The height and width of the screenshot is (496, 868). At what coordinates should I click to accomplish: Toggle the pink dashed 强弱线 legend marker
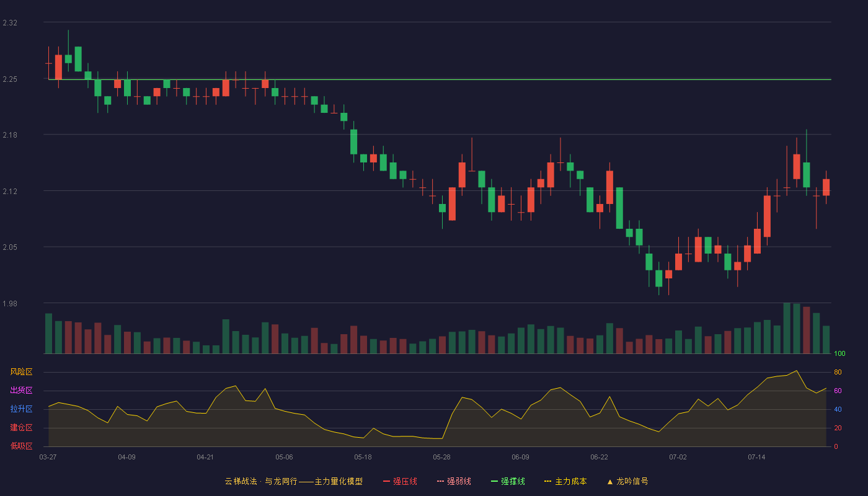441,481
